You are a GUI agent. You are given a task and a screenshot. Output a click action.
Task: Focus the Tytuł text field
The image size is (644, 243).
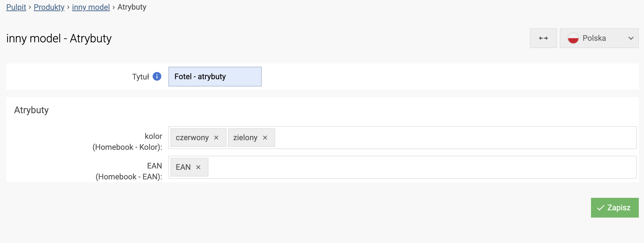pyautogui.click(x=215, y=77)
